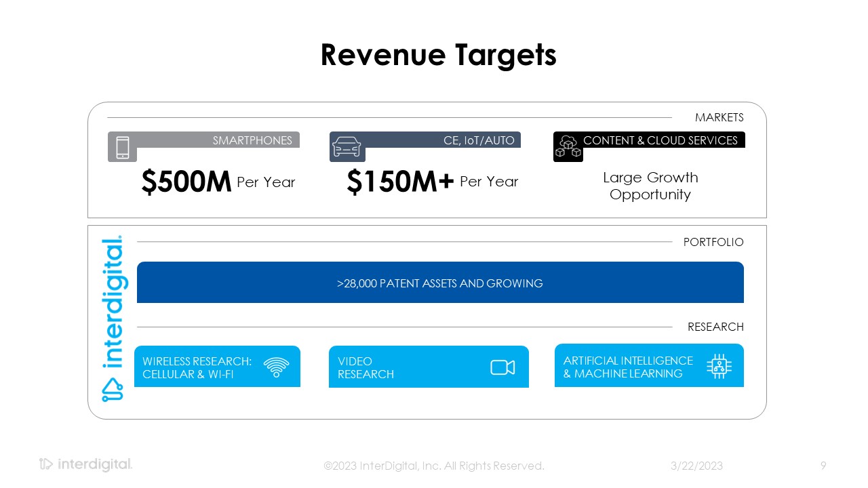
Task: Click the slide number 9
Action: (x=823, y=466)
